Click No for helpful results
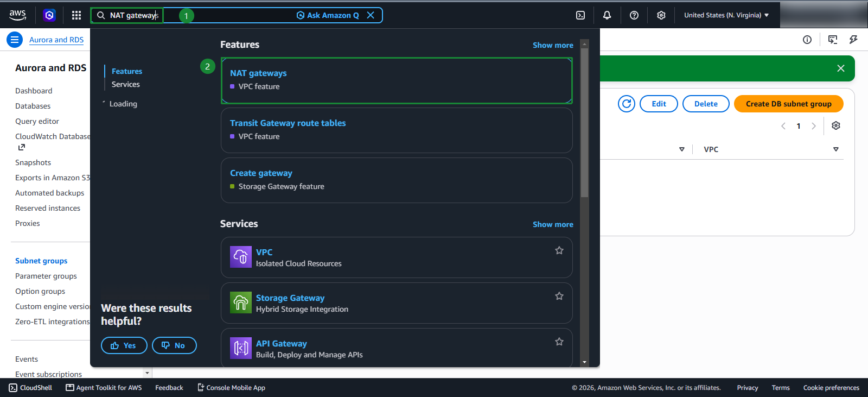Image resolution: width=868 pixels, height=397 pixels. pos(174,345)
